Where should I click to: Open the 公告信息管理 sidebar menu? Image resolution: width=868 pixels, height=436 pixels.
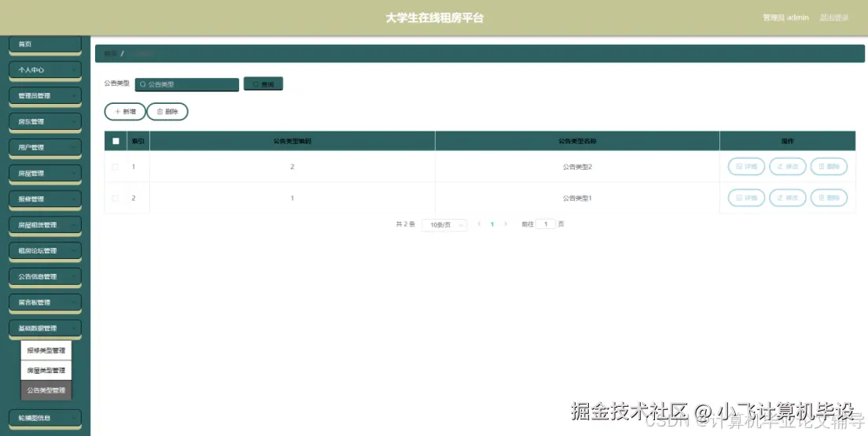coord(46,276)
